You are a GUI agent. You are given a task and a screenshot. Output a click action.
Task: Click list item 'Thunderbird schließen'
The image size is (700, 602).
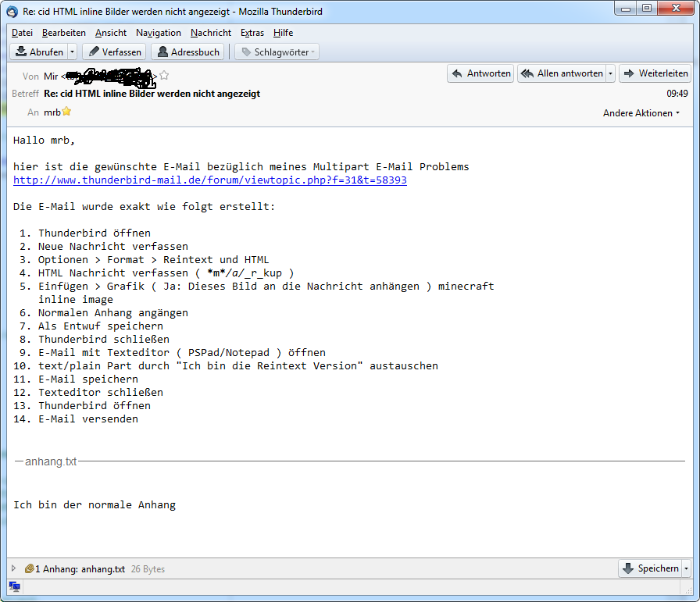click(x=104, y=339)
